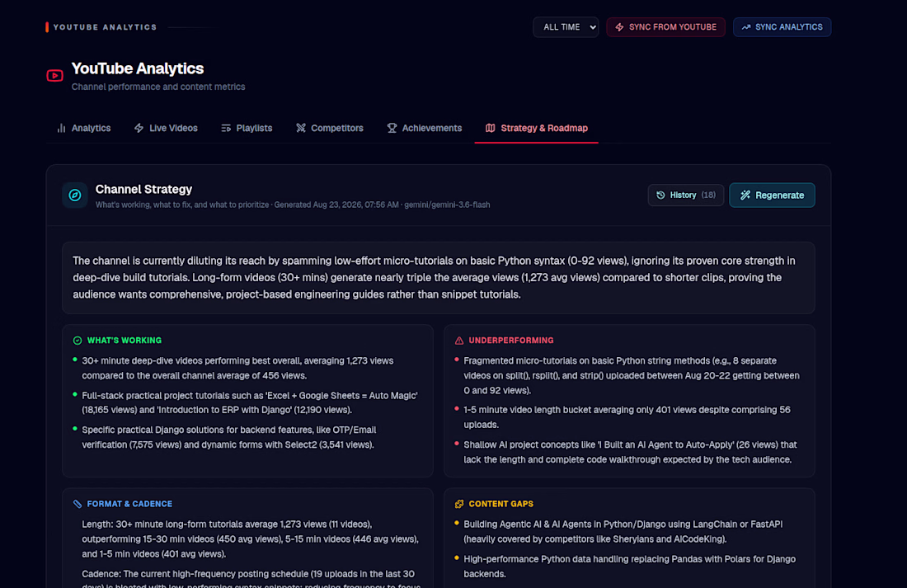Go to the Playlists tab
The width and height of the screenshot is (907, 588).
[x=247, y=128]
